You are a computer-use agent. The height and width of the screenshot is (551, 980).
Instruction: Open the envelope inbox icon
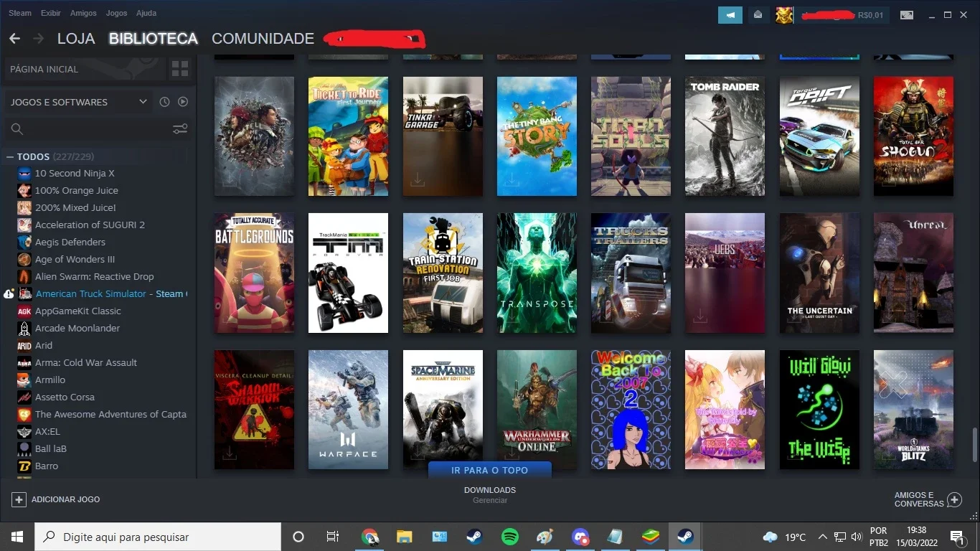pos(758,14)
